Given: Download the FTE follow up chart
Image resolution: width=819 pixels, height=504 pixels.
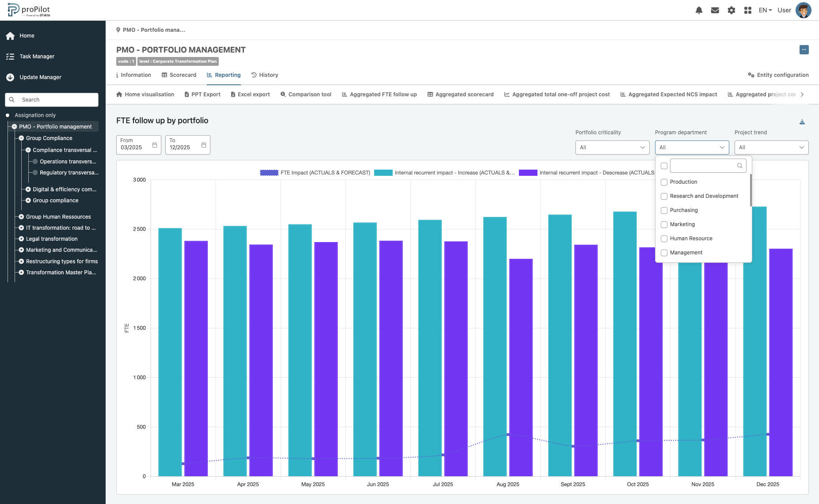Looking at the screenshot, I should [x=802, y=122].
